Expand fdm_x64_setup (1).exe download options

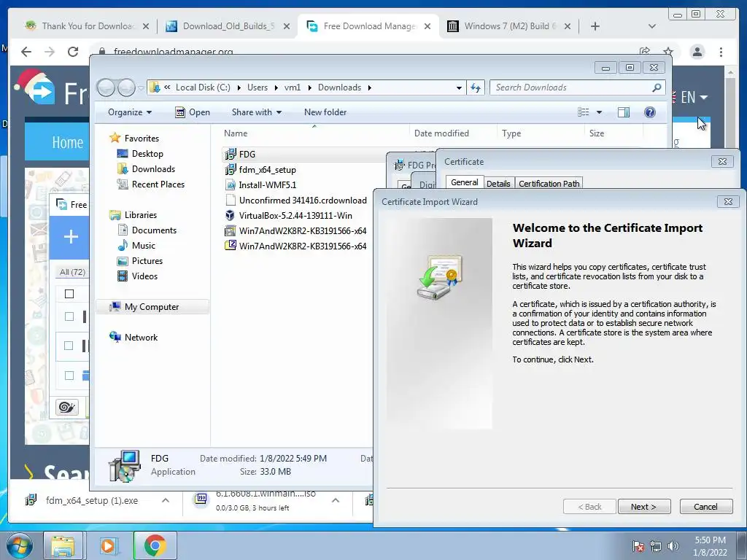click(x=166, y=500)
